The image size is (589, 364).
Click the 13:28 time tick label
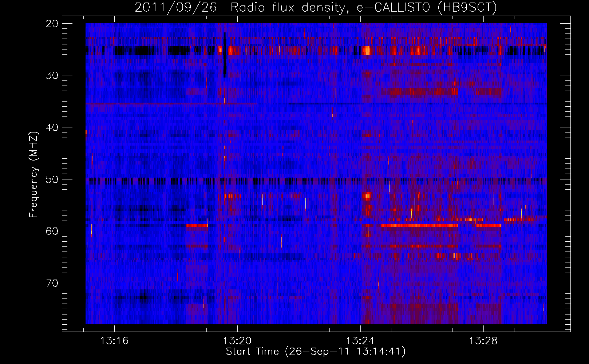click(483, 341)
